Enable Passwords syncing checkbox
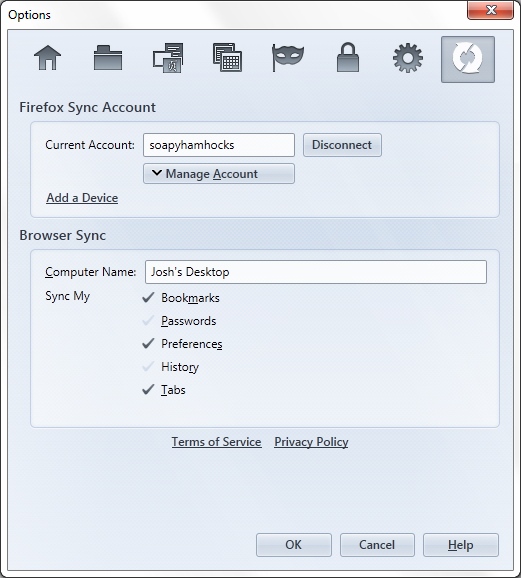 tap(148, 321)
